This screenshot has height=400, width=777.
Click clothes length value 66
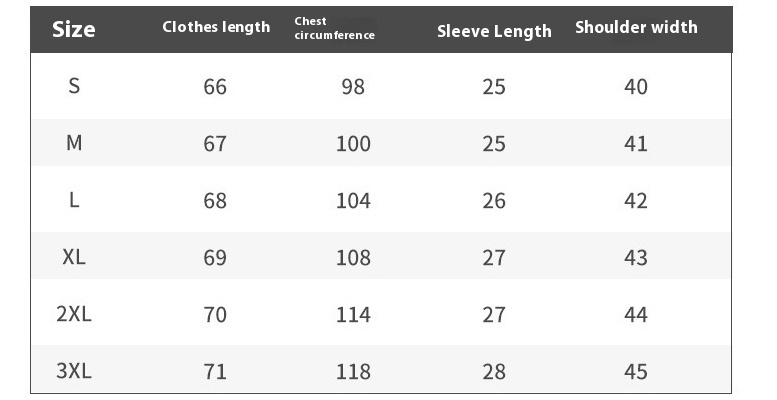pyautogui.click(x=215, y=87)
